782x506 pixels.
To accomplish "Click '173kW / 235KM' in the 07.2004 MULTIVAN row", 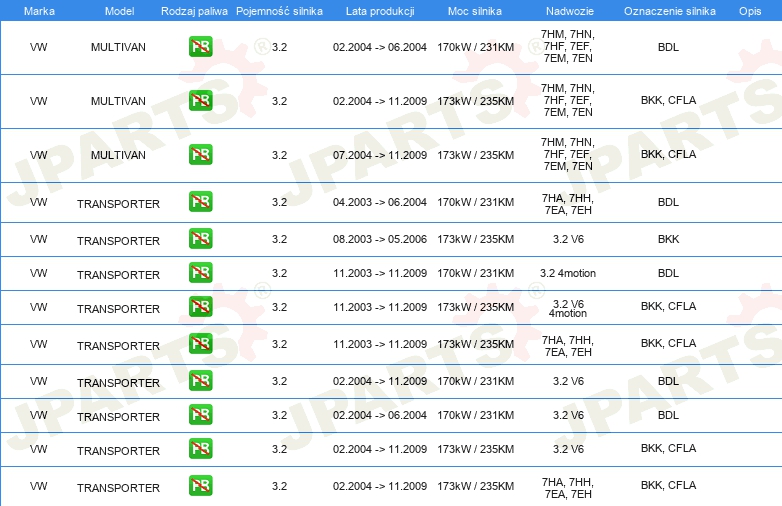I will point(475,155).
